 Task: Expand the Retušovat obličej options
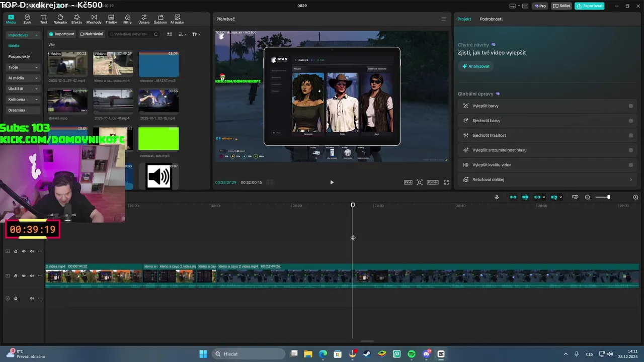point(631,179)
